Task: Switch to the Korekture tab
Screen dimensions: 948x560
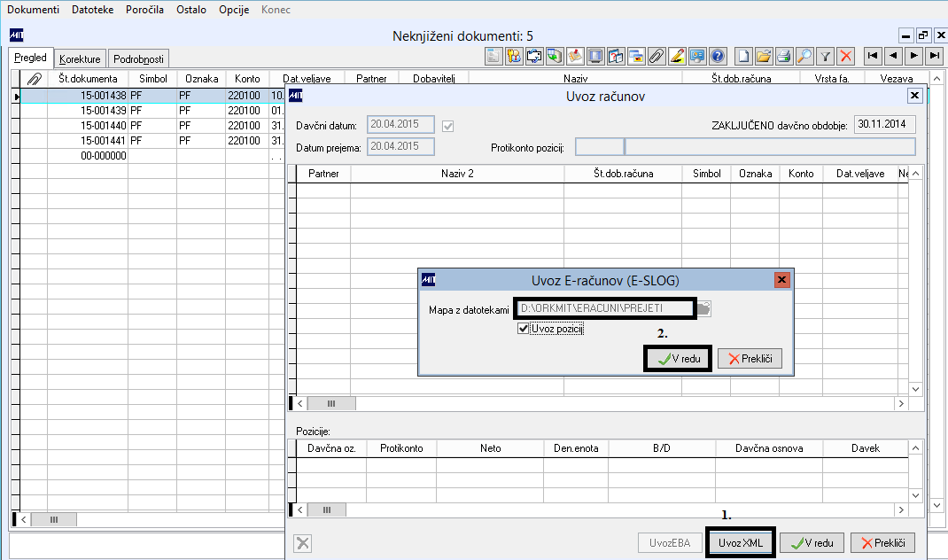Action: coord(80,59)
